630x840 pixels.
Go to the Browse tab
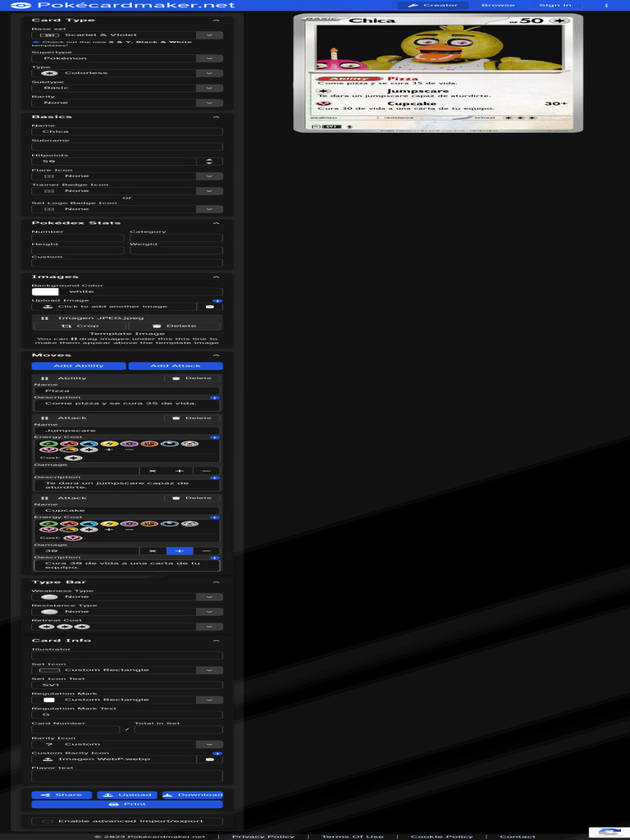coord(498,6)
